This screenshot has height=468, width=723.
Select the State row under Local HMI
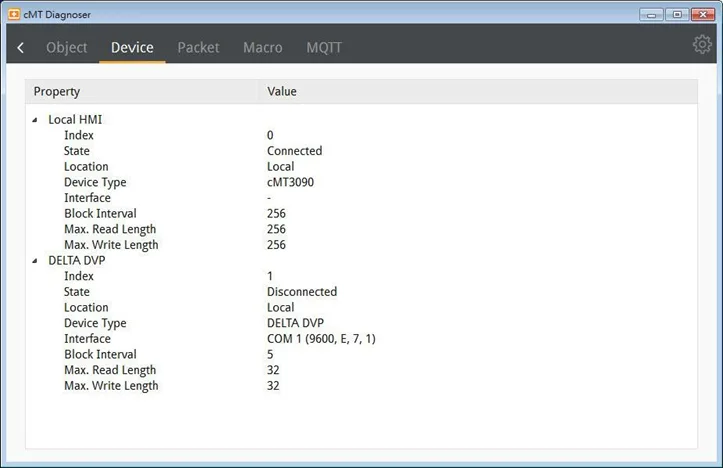pyautogui.click(x=361, y=151)
